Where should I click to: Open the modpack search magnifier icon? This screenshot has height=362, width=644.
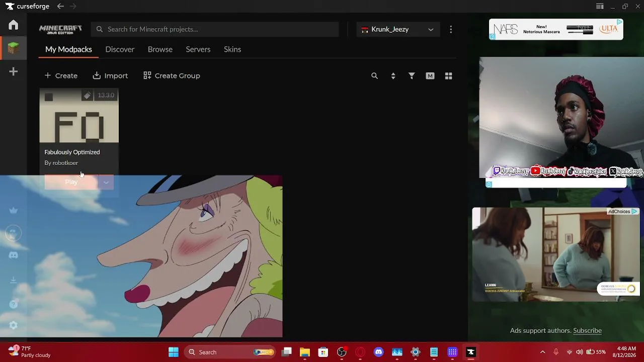coord(374,76)
